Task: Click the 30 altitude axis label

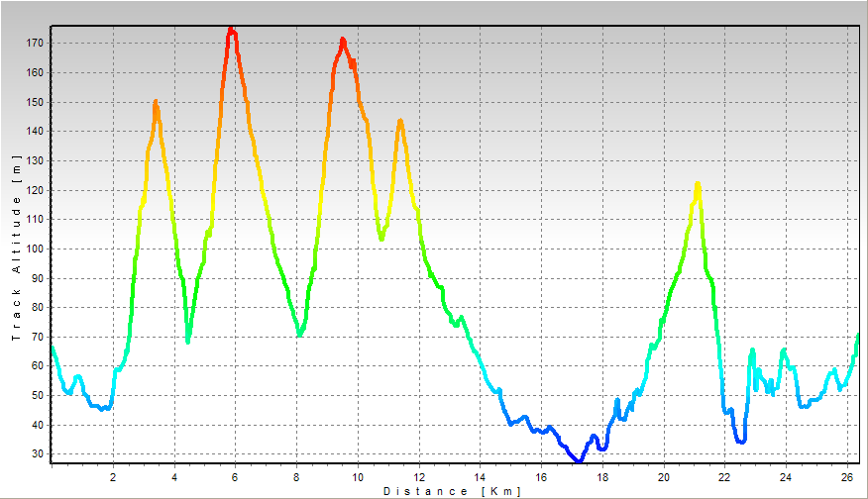Action: tap(37, 453)
